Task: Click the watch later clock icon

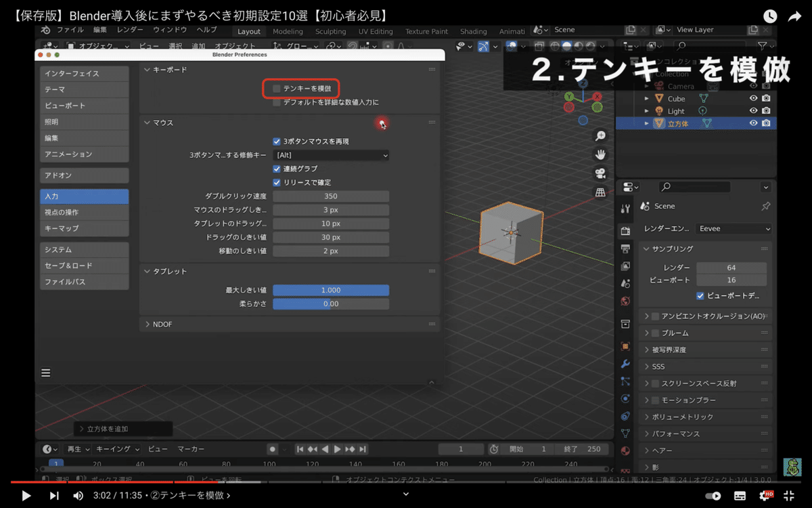Action: (x=770, y=16)
